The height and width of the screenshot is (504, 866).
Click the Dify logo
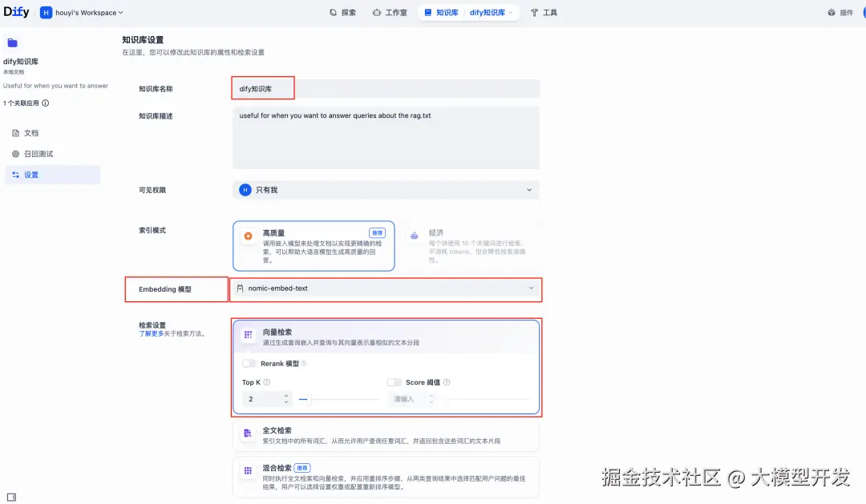pyautogui.click(x=17, y=11)
